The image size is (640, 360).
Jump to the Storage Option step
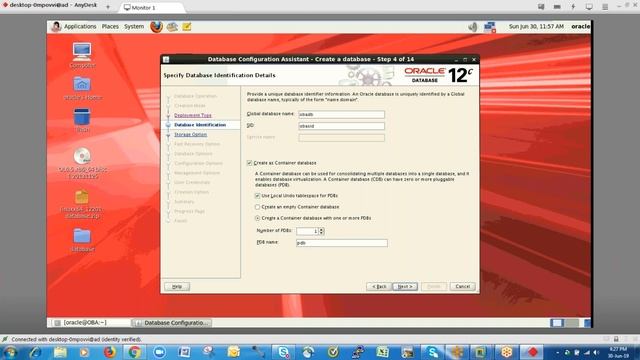click(x=190, y=135)
